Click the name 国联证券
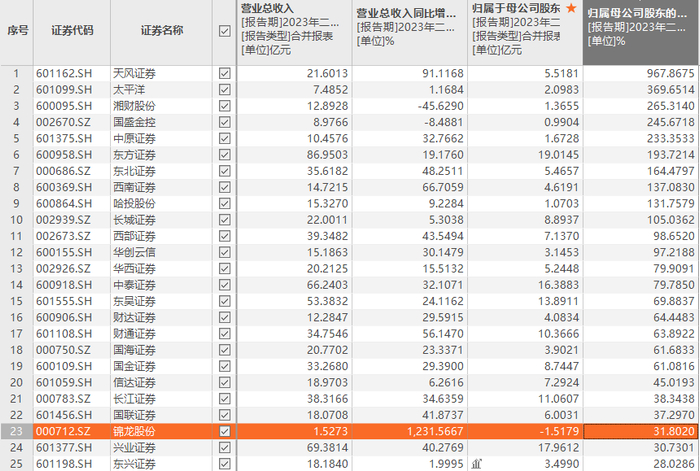This screenshot has height=471, width=700. point(134,415)
